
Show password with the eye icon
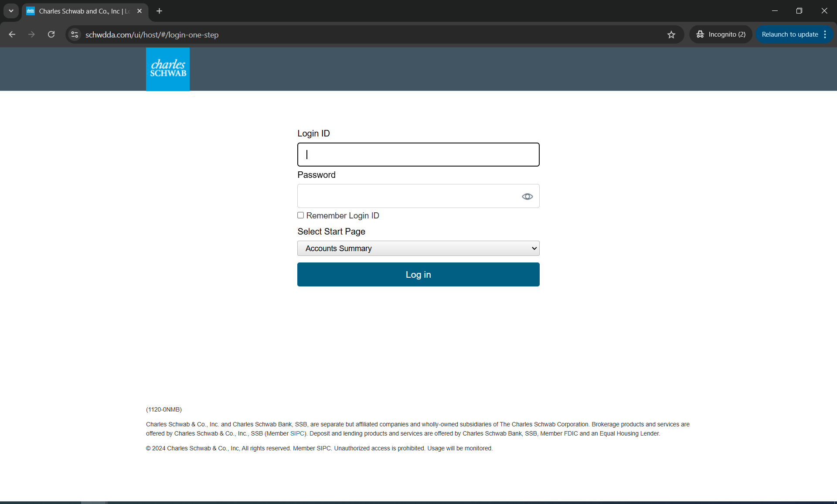pos(527,197)
